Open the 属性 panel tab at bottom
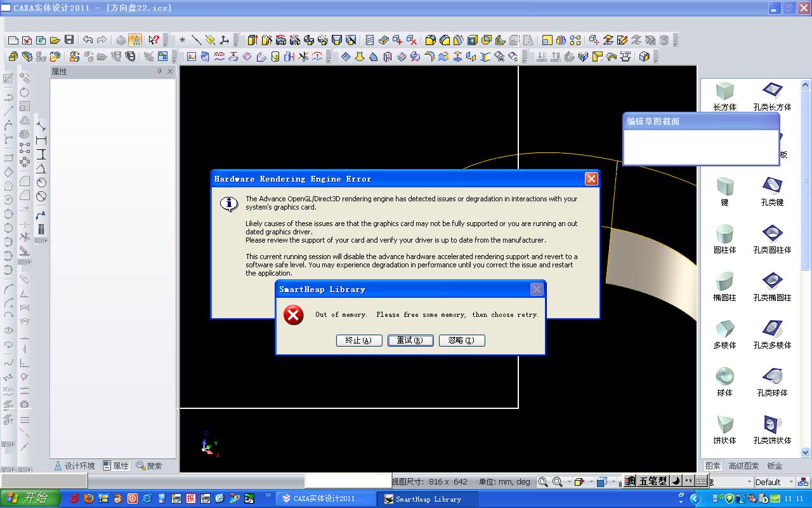The width and height of the screenshot is (812, 508). point(116,466)
